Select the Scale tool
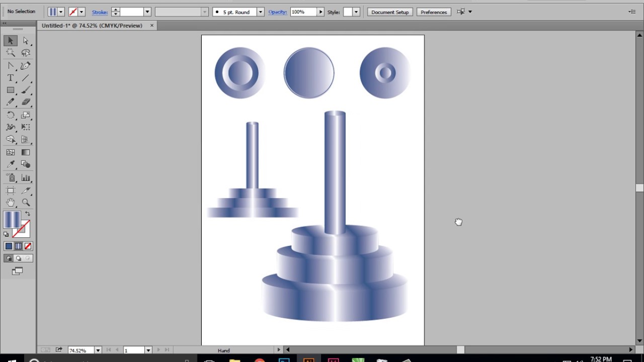The height and width of the screenshot is (362, 644). pyautogui.click(x=26, y=115)
